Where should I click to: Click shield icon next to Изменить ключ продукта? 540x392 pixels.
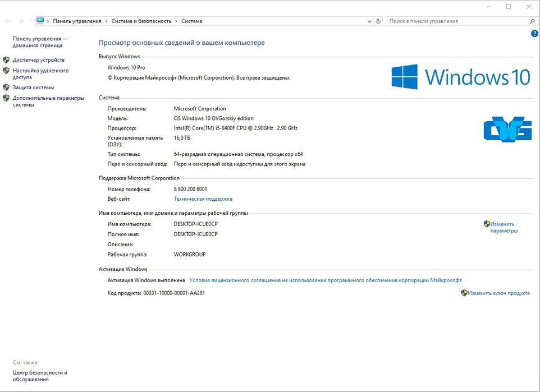pos(464,293)
